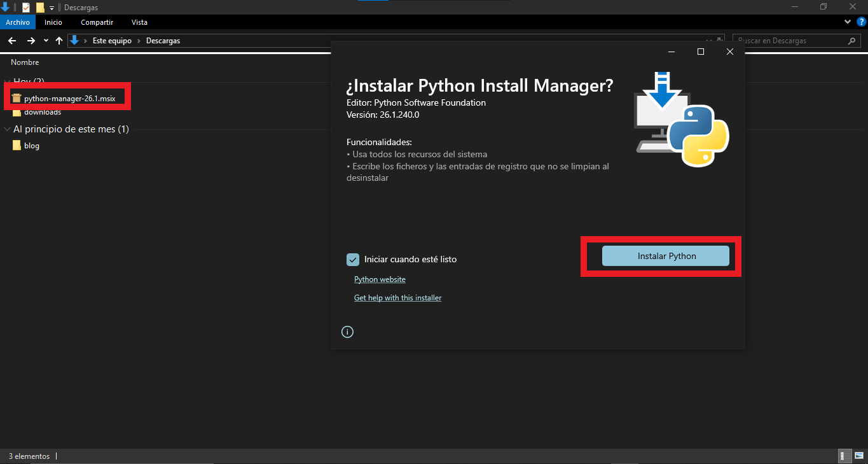The width and height of the screenshot is (868, 464).
Task: Open the recent locations dropdown arrow
Action: click(x=46, y=41)
